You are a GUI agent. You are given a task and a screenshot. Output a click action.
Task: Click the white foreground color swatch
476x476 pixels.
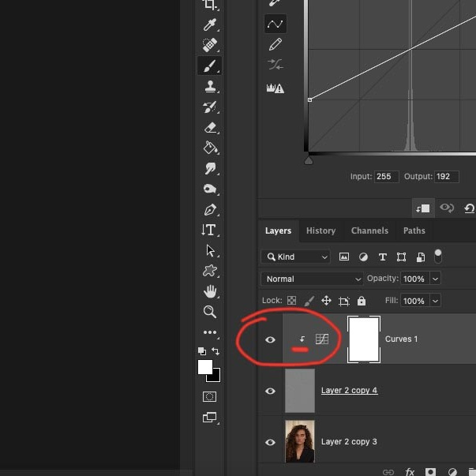click(x=205, y=367)
